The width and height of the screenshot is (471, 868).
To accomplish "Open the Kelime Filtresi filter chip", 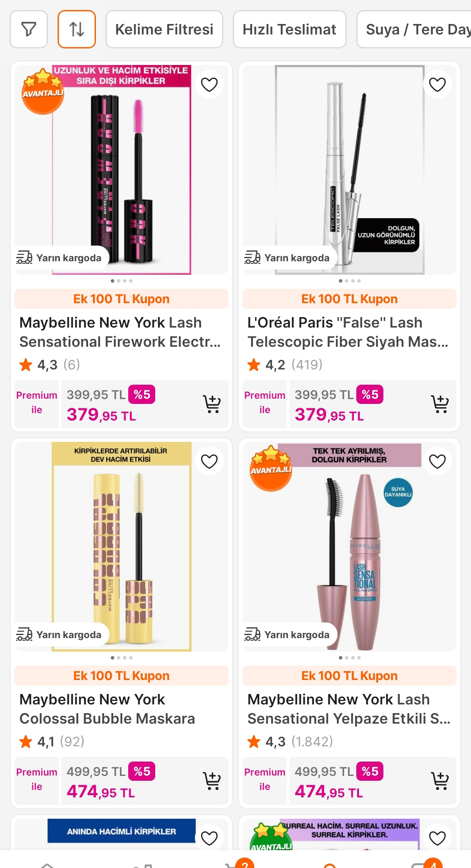I will [x=164, y=29].
